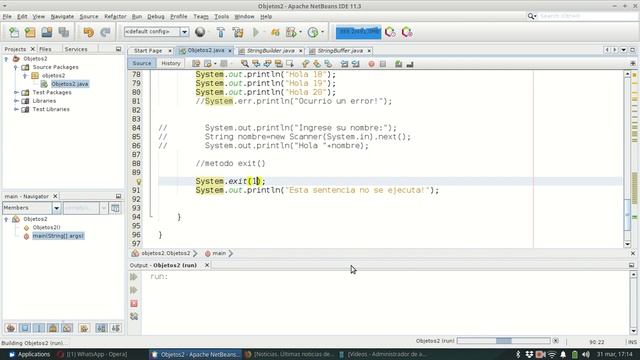Click the Profile Project icon

click(313, 32)
